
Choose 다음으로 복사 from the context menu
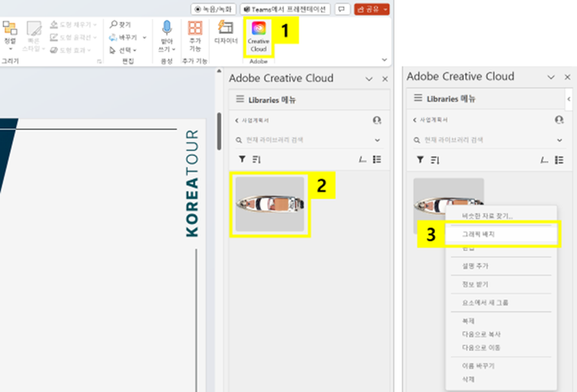pyautogui.click(x=501, y=334)
